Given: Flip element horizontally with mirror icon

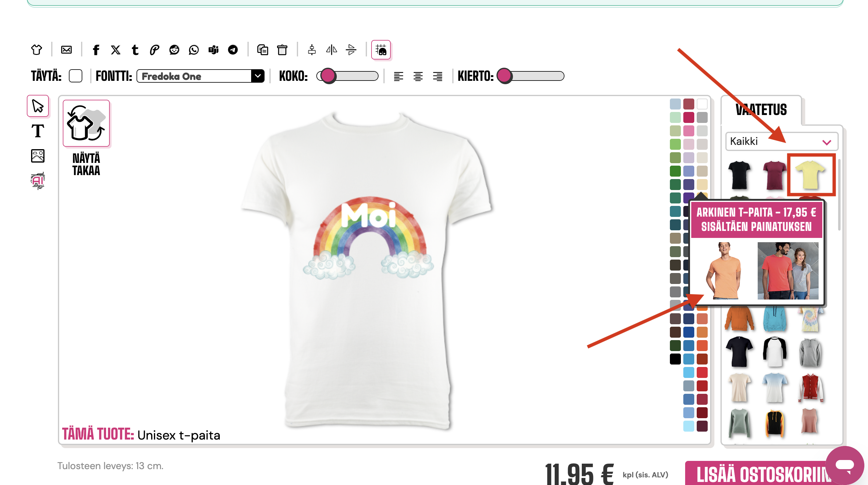Looking at the screenshot, I should tap(332, 50).
